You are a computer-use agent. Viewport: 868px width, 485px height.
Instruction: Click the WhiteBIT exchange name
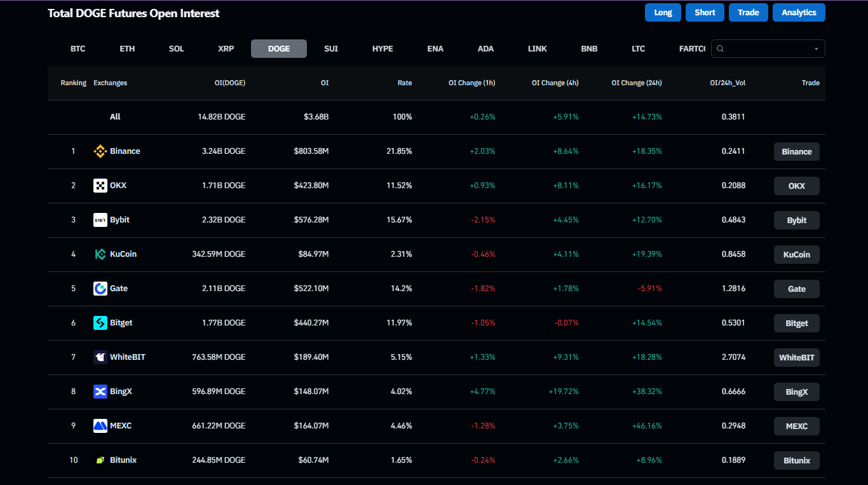[x=128, y=357]
